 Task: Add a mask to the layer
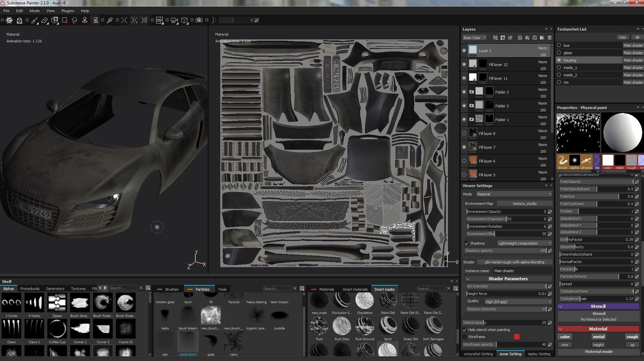[x=503, y=38]
